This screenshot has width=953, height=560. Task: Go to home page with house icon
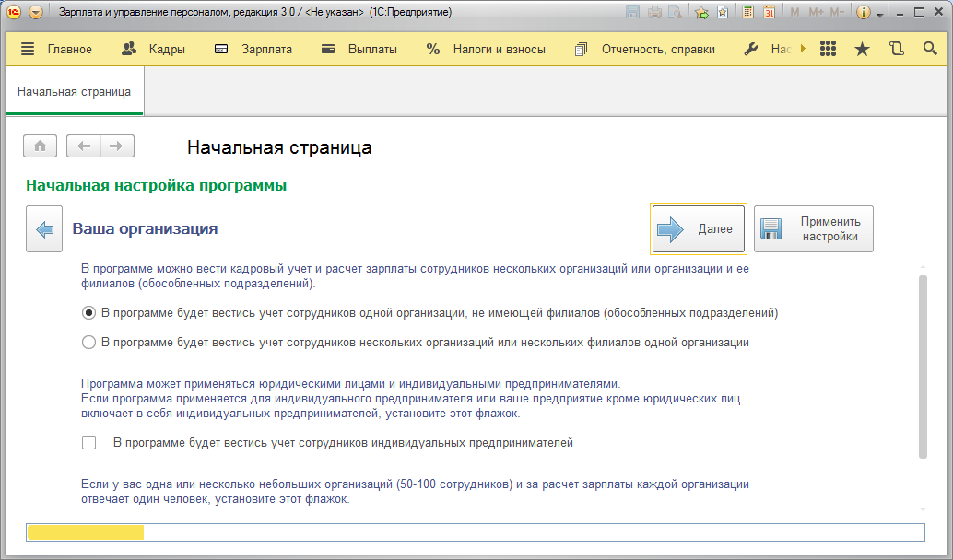pyautogui.click(x=40, y=146)
